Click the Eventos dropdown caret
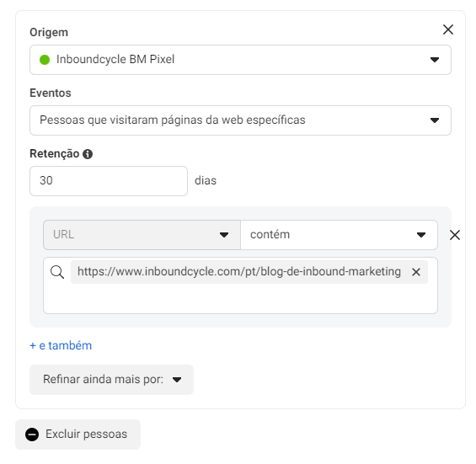The width and height of the screenshot is (476, 464). 435,120
